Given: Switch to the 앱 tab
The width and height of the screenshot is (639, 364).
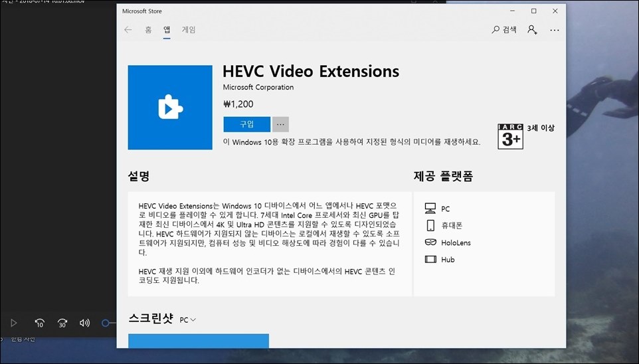Looking at the screenshot, I should pos(167,30).
